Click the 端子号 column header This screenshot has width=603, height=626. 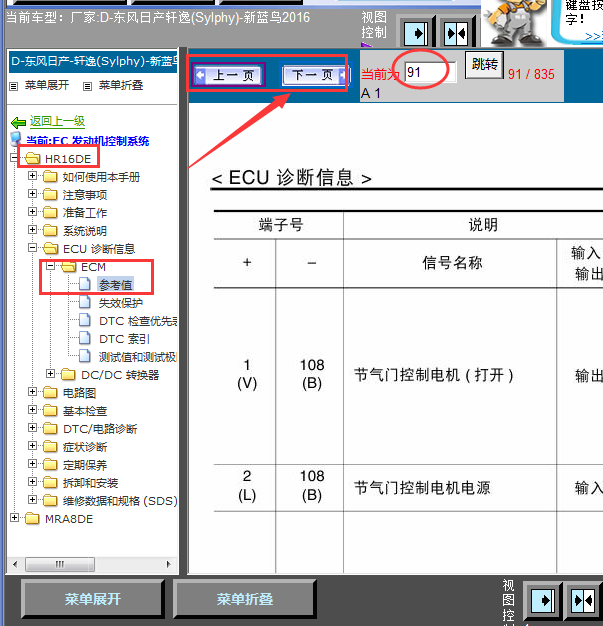click(x=278, y=225)
